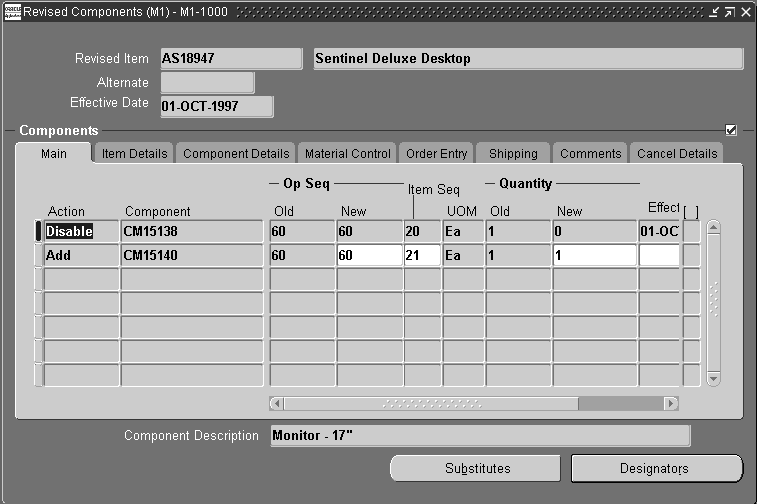Click the Sentinel Deluxe Desktop description field
Screen dimensions: 757x504
click(528, 58)
